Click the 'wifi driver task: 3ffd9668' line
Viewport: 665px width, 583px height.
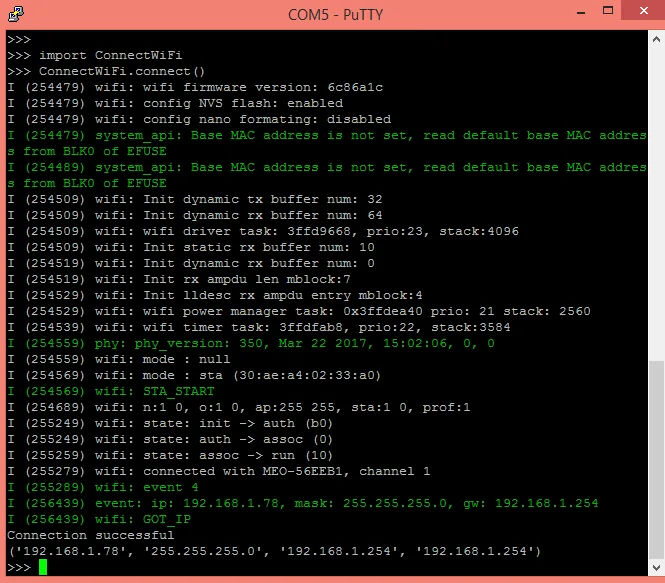coord(263,232)
